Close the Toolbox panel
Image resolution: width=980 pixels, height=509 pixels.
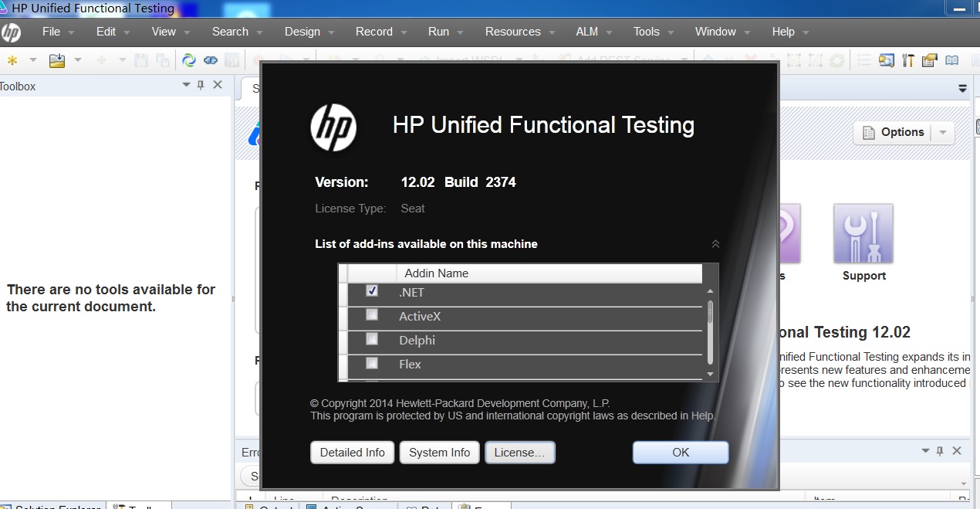(218, 85)
